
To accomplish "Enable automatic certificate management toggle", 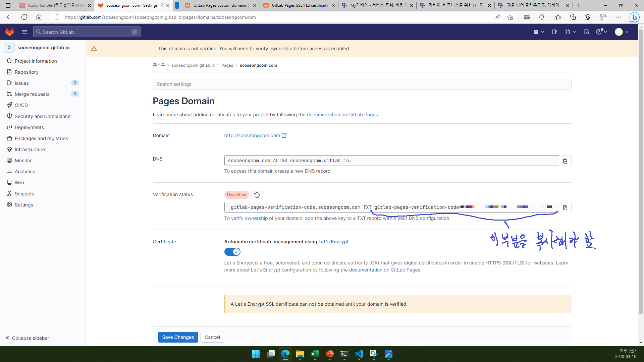I will pyautogui.click(x=232, y=251).
